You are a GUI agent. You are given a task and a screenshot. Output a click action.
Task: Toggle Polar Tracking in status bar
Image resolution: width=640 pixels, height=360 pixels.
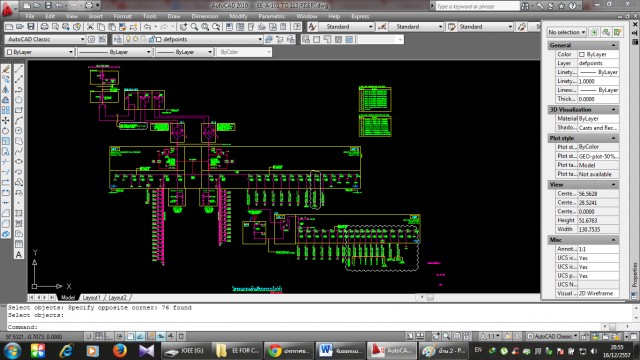coord(120,336)
